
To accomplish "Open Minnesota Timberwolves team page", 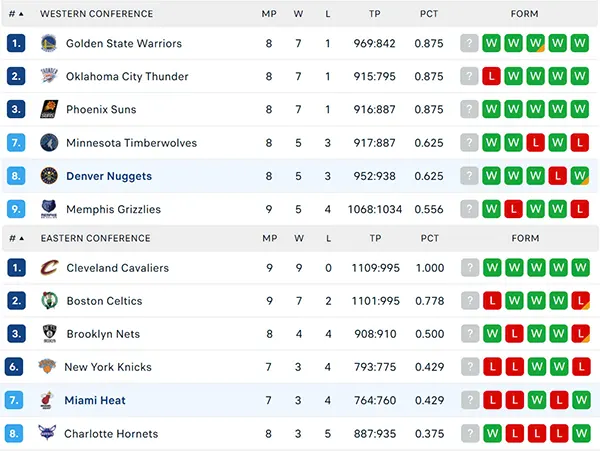I will click(131, 143).
